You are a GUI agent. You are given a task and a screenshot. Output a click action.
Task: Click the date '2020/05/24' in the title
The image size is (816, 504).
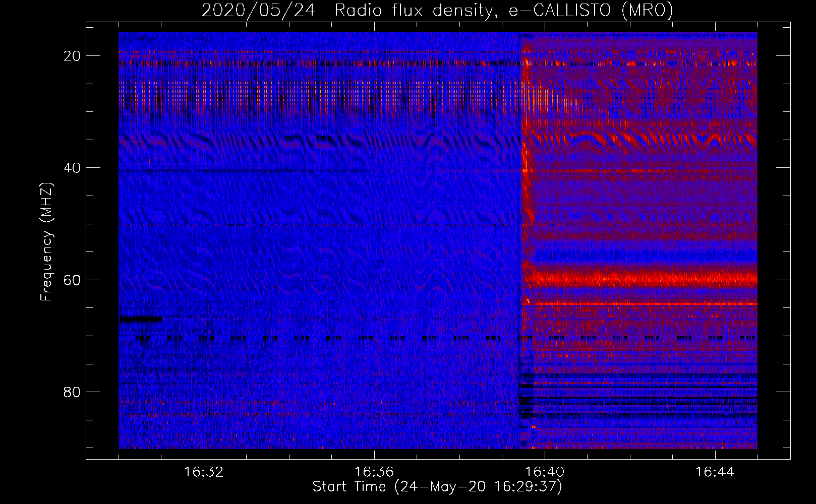point(259,10)
